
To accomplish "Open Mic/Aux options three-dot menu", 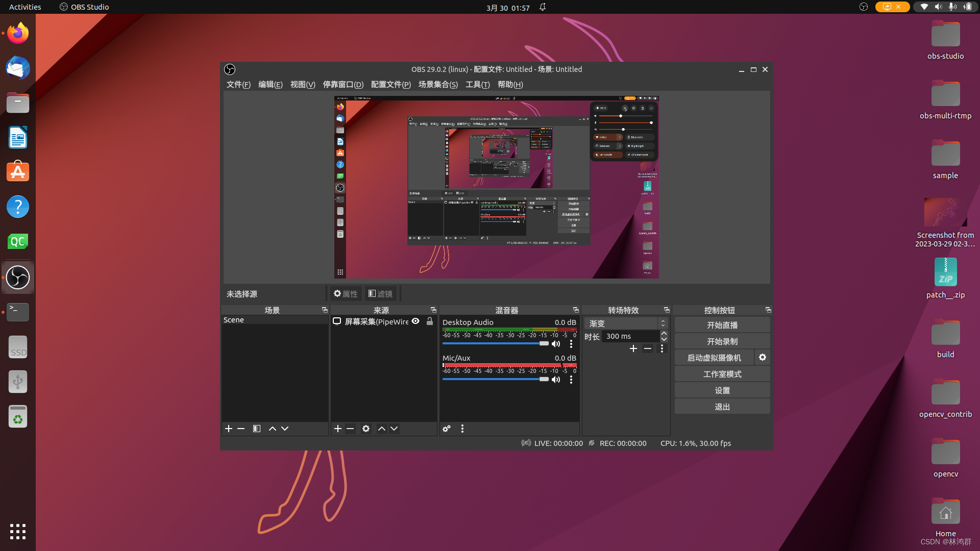I will (571, 380).
